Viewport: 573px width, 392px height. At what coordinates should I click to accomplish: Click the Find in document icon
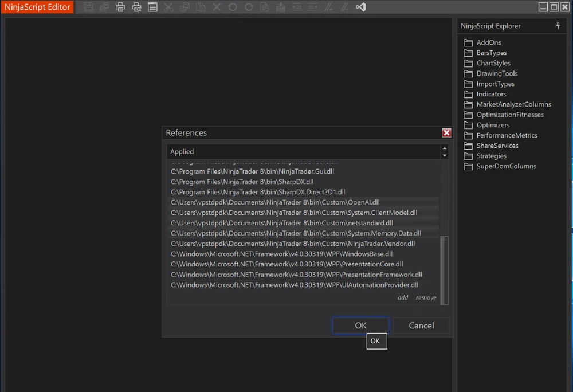(x=265, y=7)
